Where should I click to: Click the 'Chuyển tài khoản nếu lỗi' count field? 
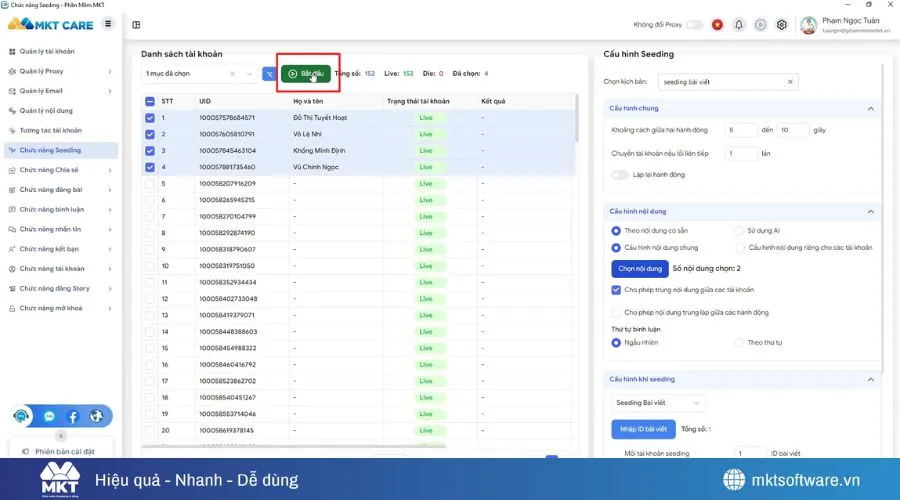(740, 154)
